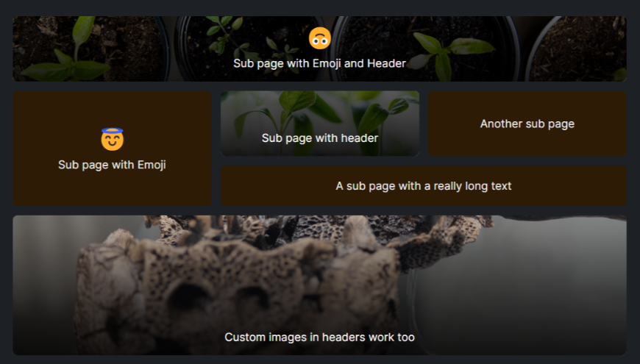
Task: Click the 'Another sub page' title text
Action: [527, 124]
